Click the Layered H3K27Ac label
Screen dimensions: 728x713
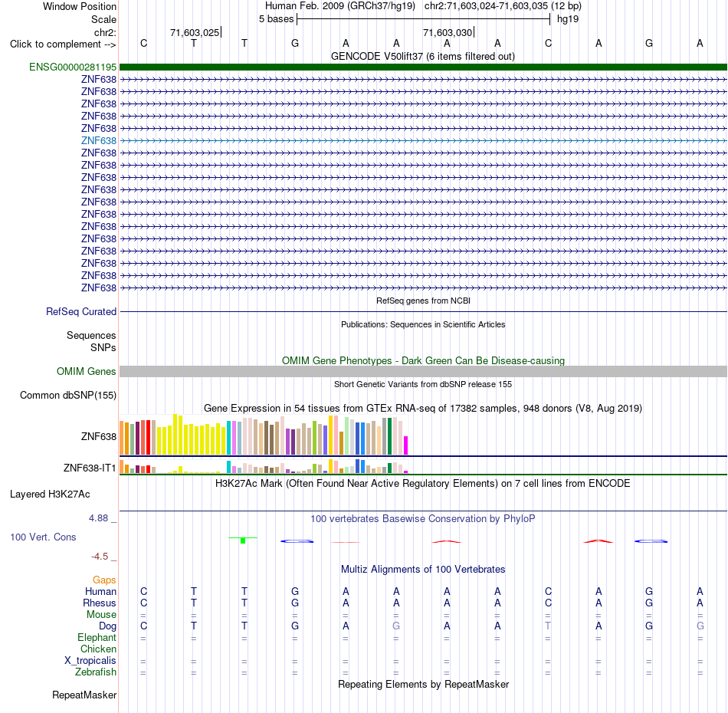coord(50,495)
